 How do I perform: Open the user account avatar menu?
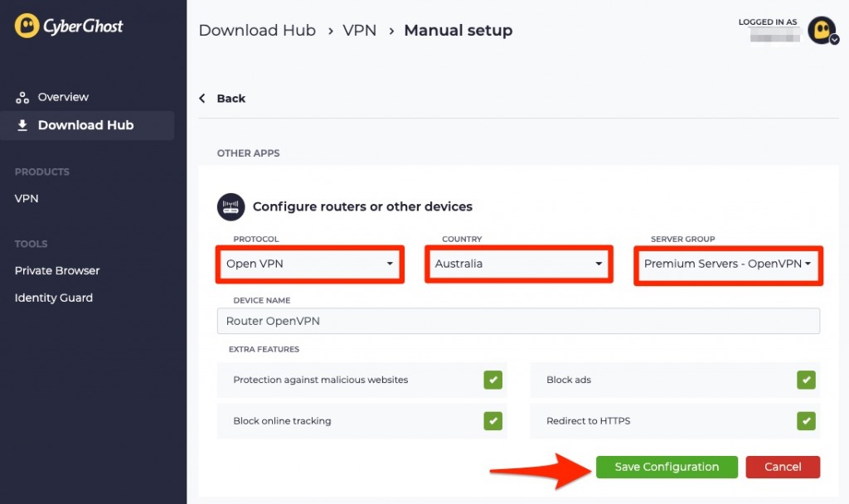[822, 31]
